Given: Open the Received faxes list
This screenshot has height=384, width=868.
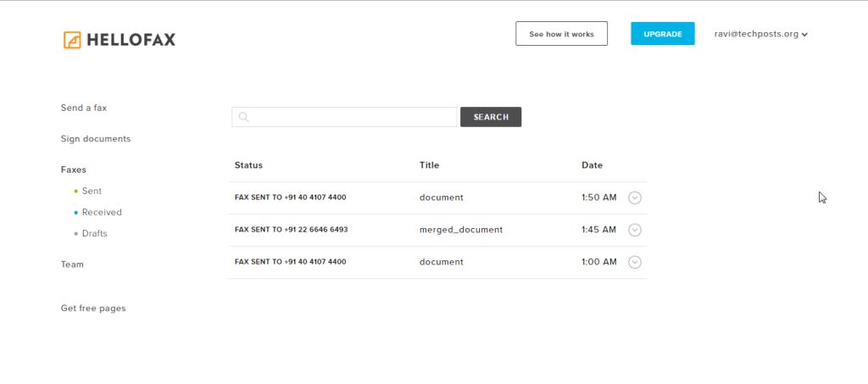Looking at the screenshot, I should point(102,212).
